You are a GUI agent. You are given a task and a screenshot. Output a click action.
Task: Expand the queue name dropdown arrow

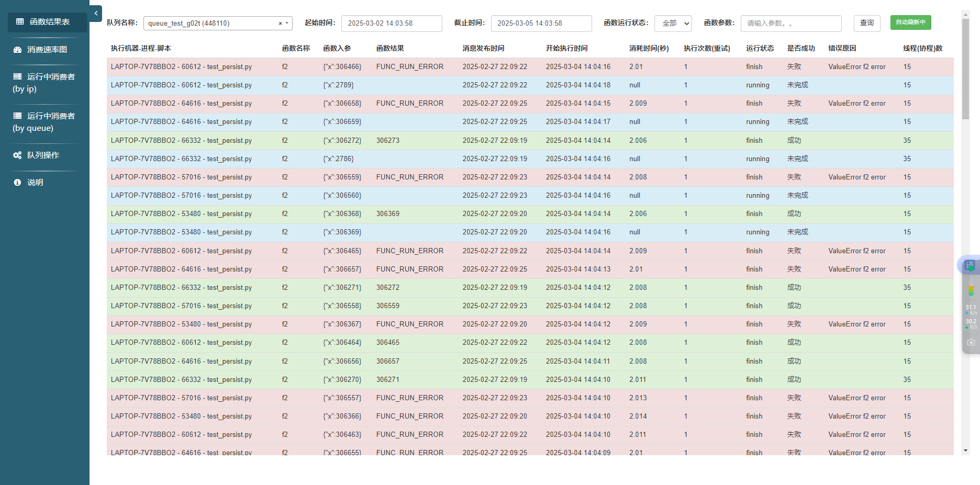tap(287, 24)
